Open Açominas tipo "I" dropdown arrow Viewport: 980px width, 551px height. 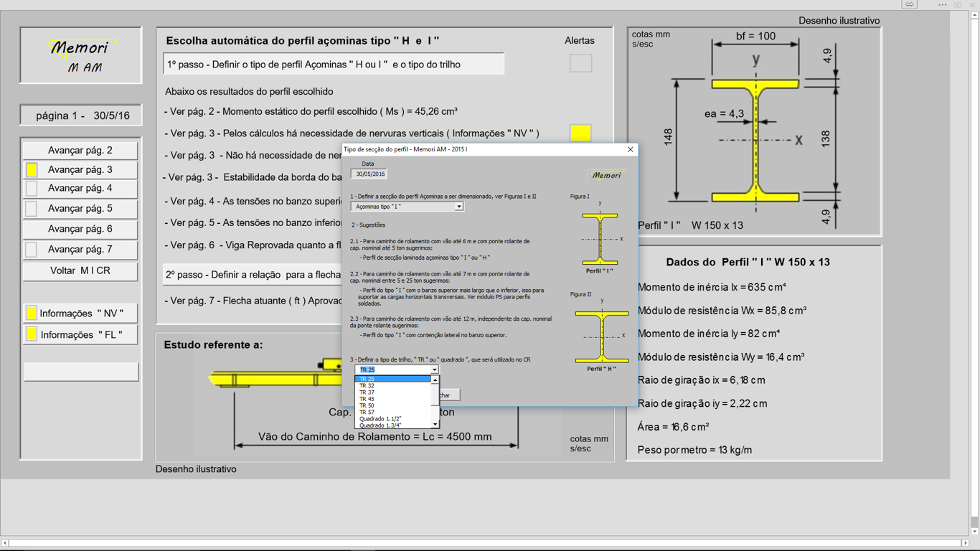[458, 207]
